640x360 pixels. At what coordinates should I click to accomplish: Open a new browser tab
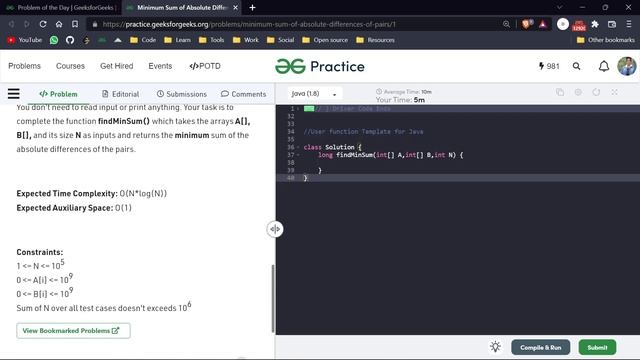[252, 7]
